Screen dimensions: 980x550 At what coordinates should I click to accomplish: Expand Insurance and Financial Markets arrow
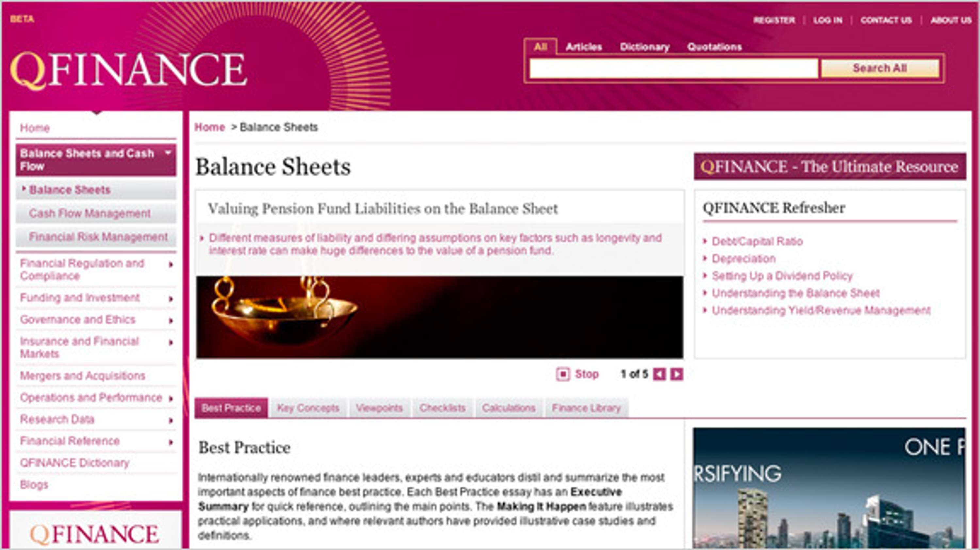[x=171, y=342]
